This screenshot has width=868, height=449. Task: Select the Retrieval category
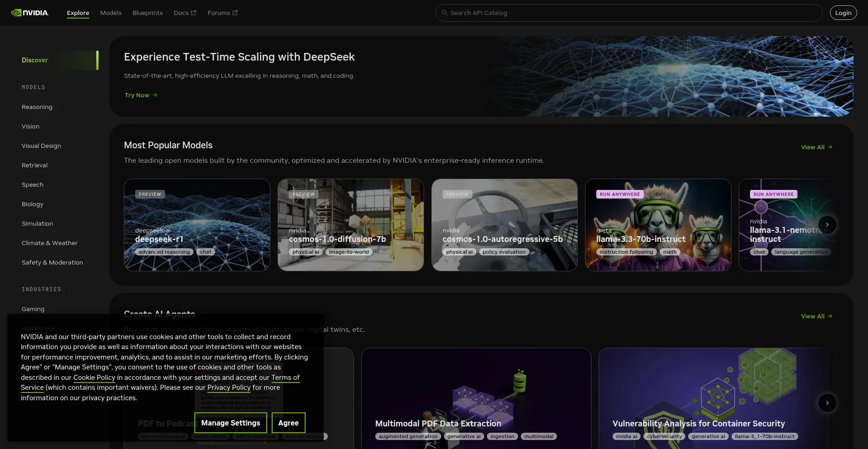34,165
